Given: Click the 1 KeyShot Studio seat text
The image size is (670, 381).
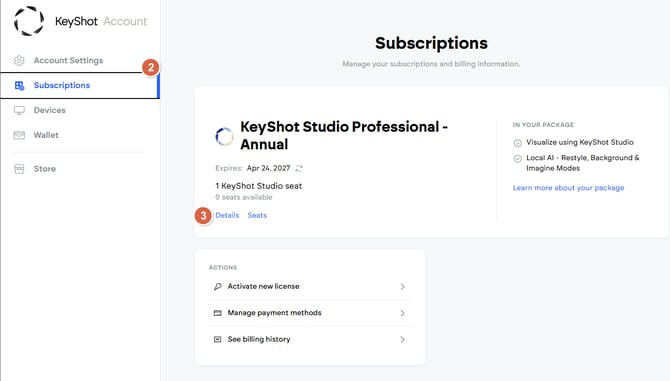Looking at the screenshot, I should pos(259,186).
